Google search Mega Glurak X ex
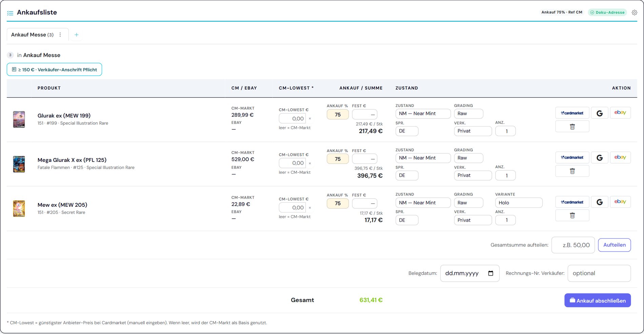 [x=600, y=157]
